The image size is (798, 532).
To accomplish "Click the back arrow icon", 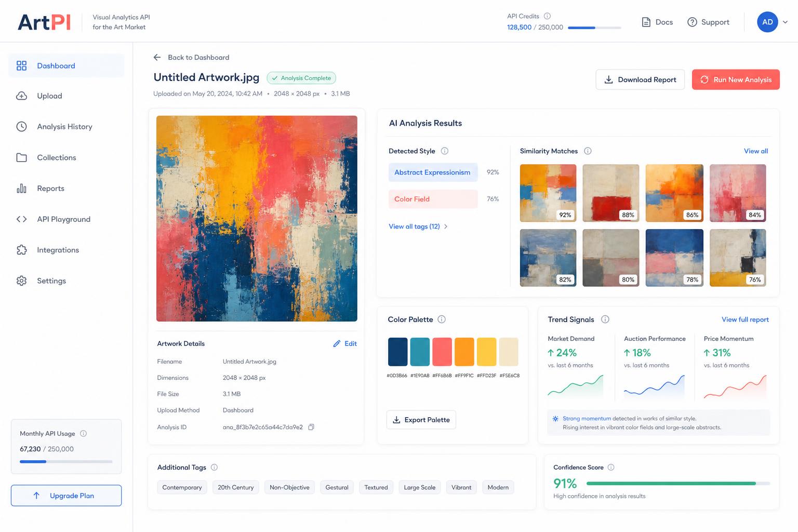I will click(x=157, y=57).
